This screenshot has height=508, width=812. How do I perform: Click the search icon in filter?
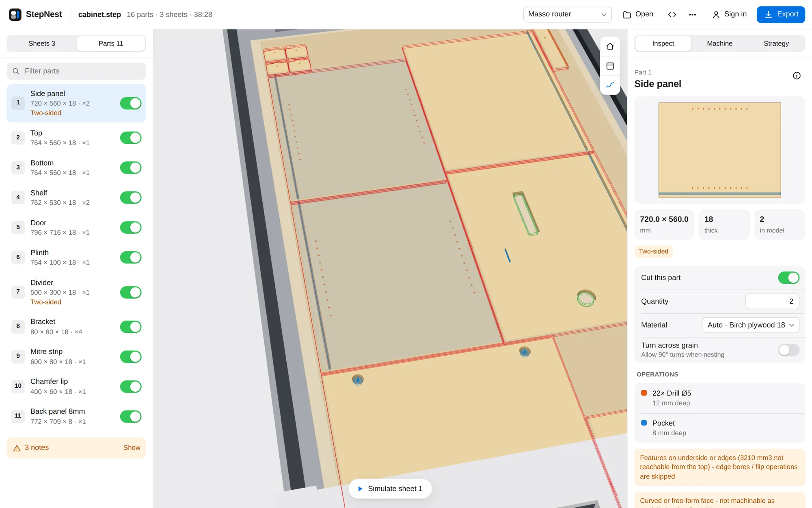click(16, 71)
